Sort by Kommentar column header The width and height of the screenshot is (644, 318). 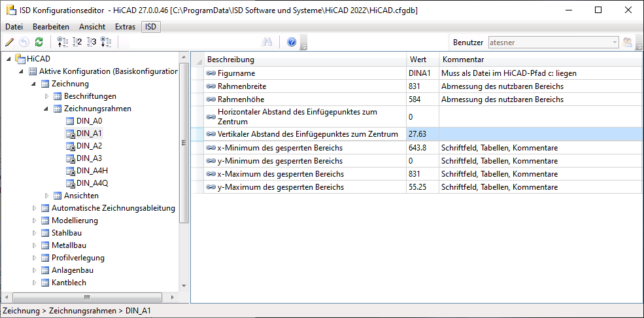pos(541,60)
